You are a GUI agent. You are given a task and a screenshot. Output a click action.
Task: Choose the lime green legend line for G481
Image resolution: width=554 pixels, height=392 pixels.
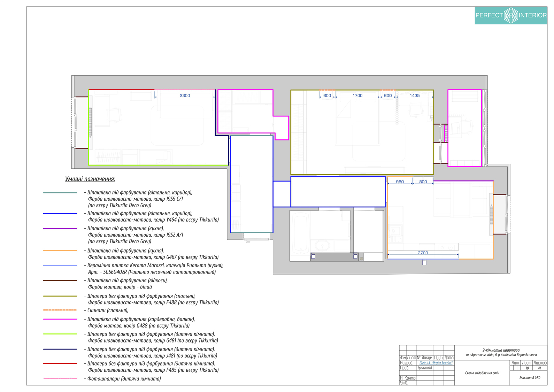coord(60,334)
